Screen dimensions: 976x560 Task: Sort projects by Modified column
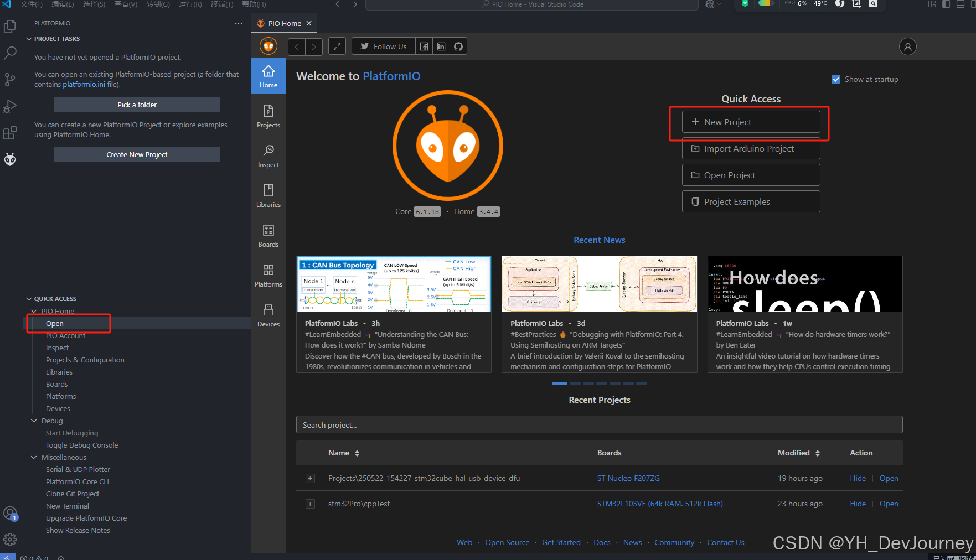(799, 453)
